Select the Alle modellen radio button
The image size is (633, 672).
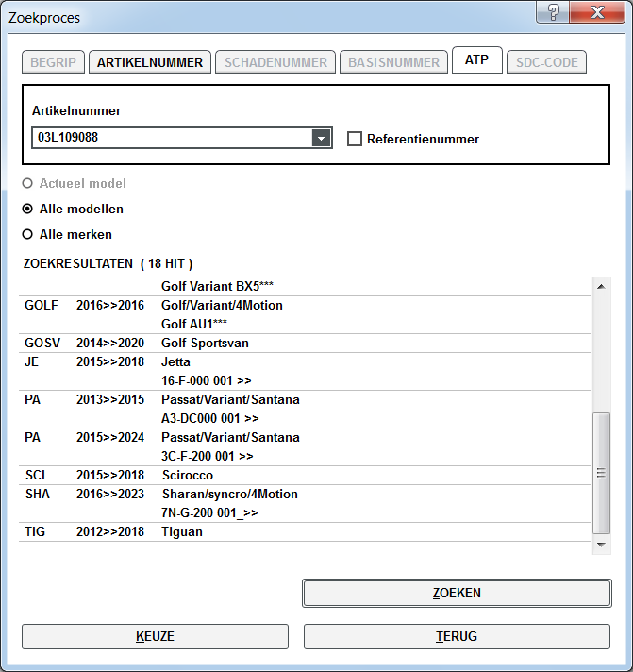(x=28, y=209)
